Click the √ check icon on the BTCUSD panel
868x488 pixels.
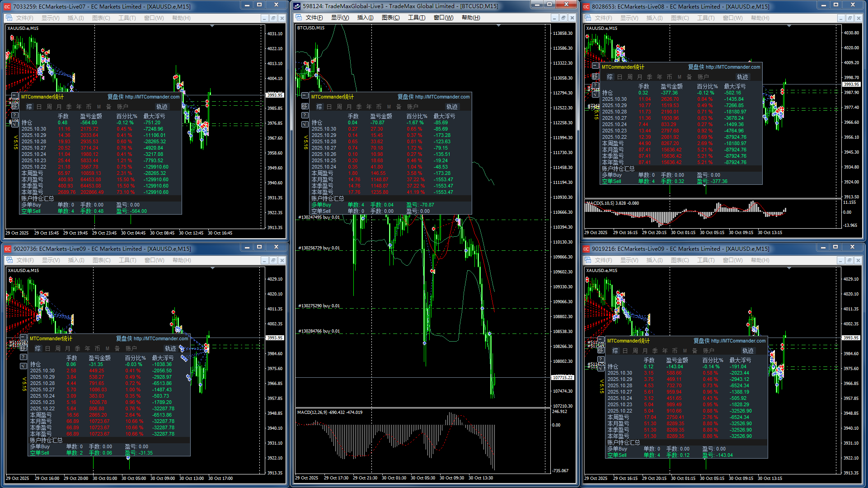coord(305,124)
